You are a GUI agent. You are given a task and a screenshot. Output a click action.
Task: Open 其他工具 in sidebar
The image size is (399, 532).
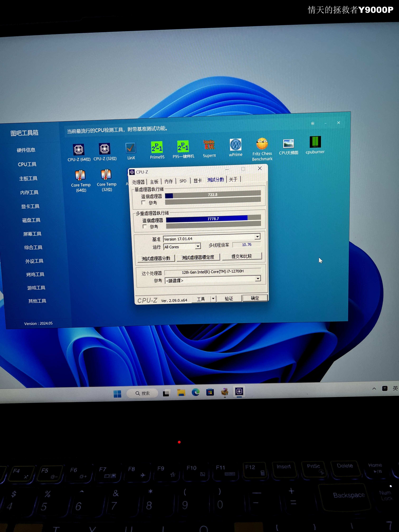[37, 301]
